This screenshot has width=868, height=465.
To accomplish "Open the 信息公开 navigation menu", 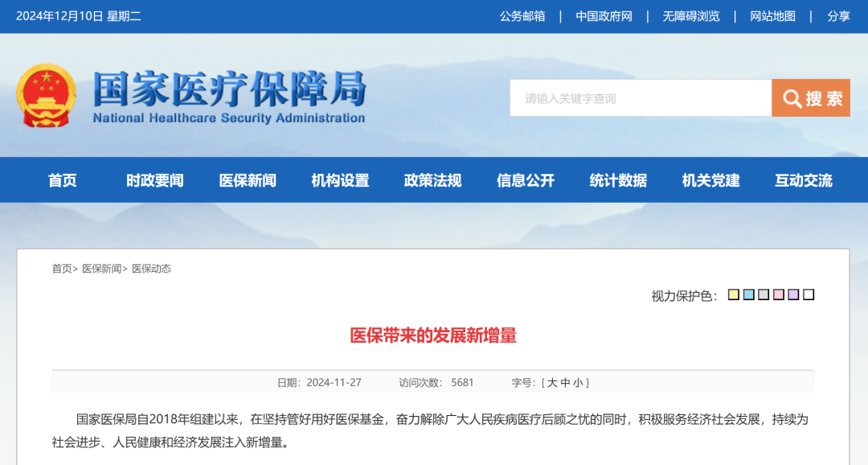I will point(526,180).
